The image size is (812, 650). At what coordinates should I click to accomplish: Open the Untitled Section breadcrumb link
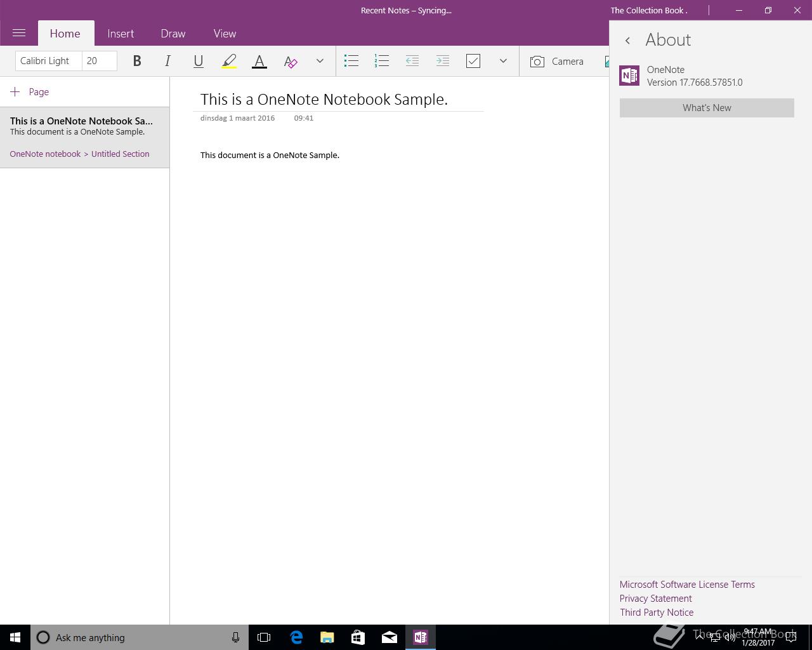[120, 154]
